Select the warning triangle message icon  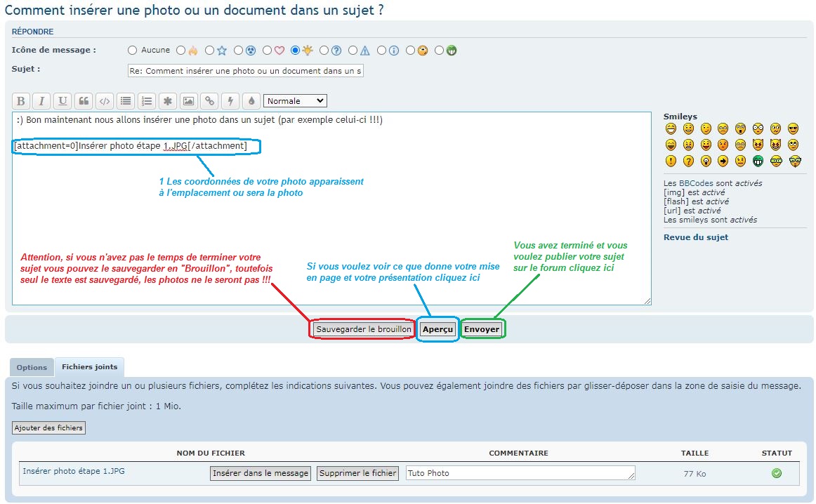353,51
